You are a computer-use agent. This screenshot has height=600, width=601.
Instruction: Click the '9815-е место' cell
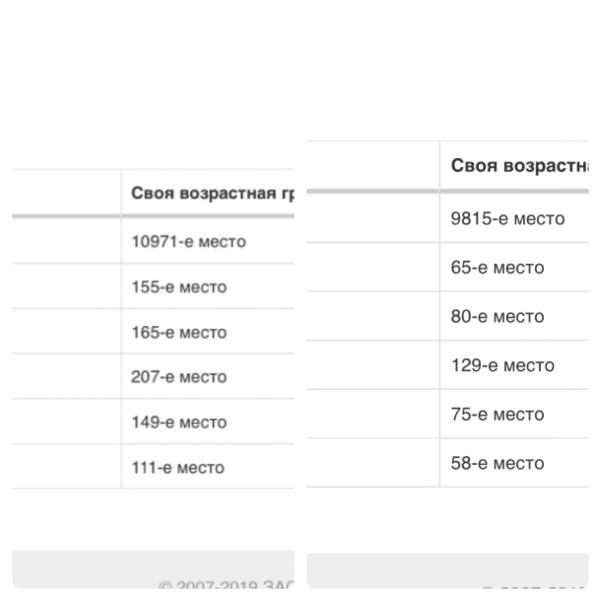coord(514,218)
